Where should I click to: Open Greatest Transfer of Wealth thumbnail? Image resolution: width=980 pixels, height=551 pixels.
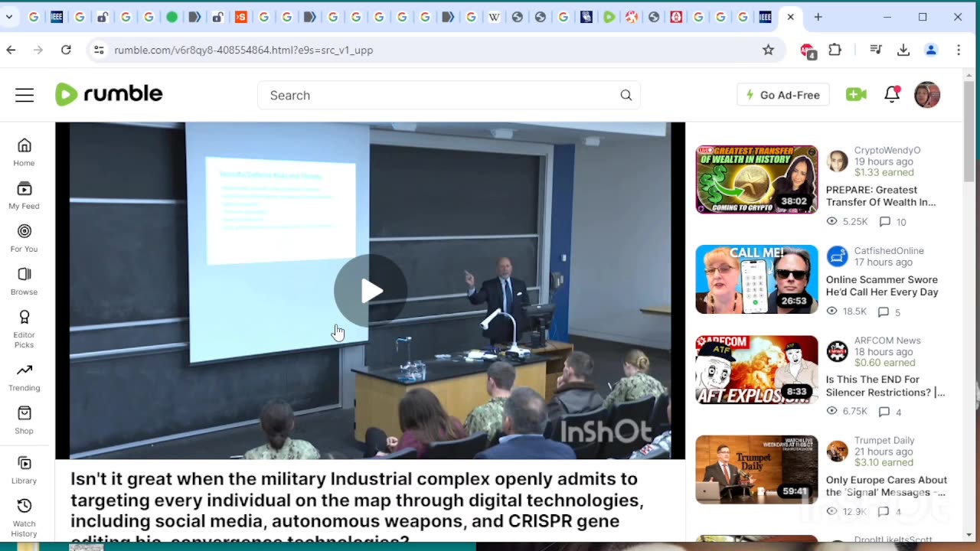pos(756,179)
